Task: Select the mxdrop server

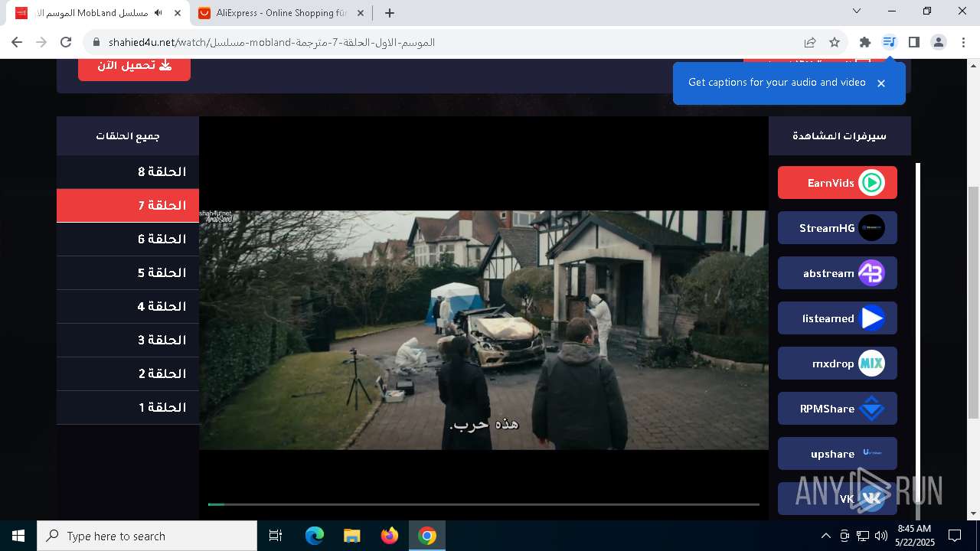Action: [x=837, y=364]
